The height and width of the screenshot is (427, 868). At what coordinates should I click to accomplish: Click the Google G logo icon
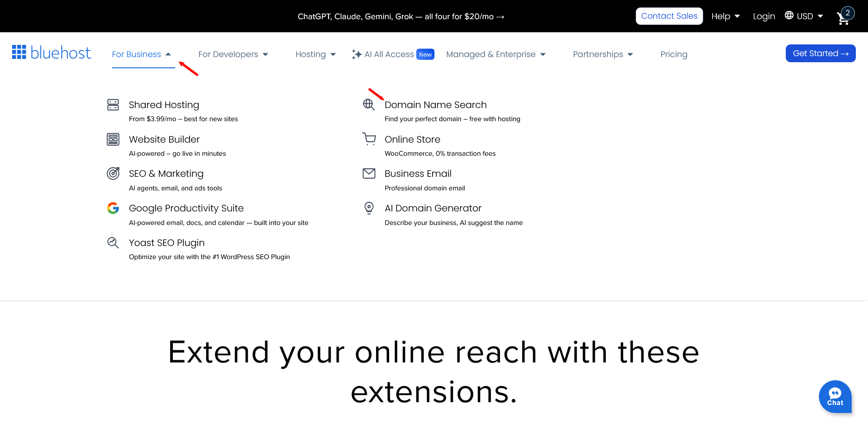[x=113, y=208]
